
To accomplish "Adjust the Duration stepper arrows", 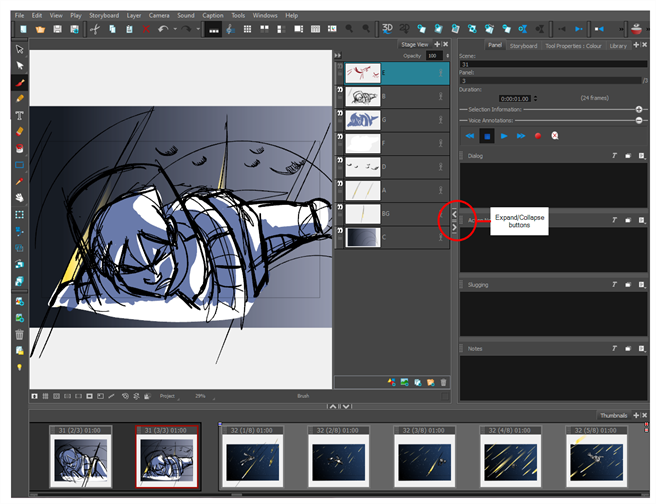I will click(x=536, y=98).
